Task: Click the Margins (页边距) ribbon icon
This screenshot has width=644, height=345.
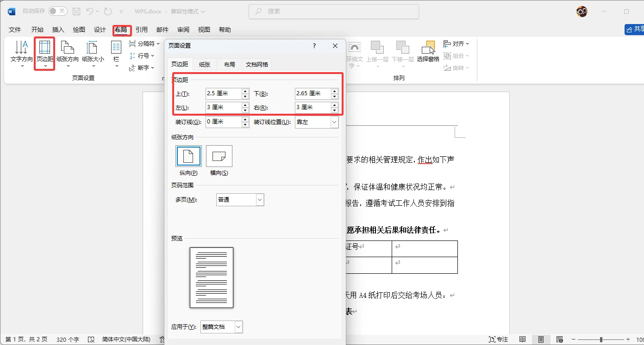Action: tap(45, 53)
